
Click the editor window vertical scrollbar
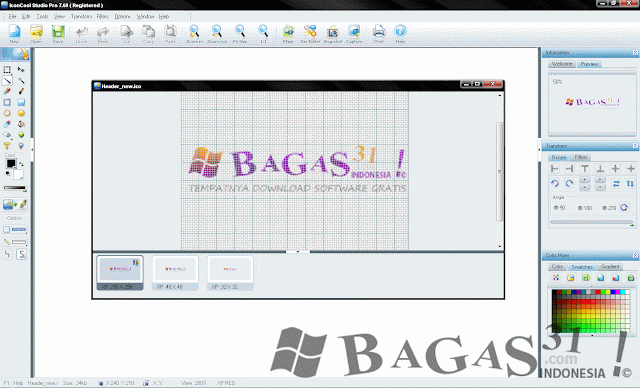500,171
